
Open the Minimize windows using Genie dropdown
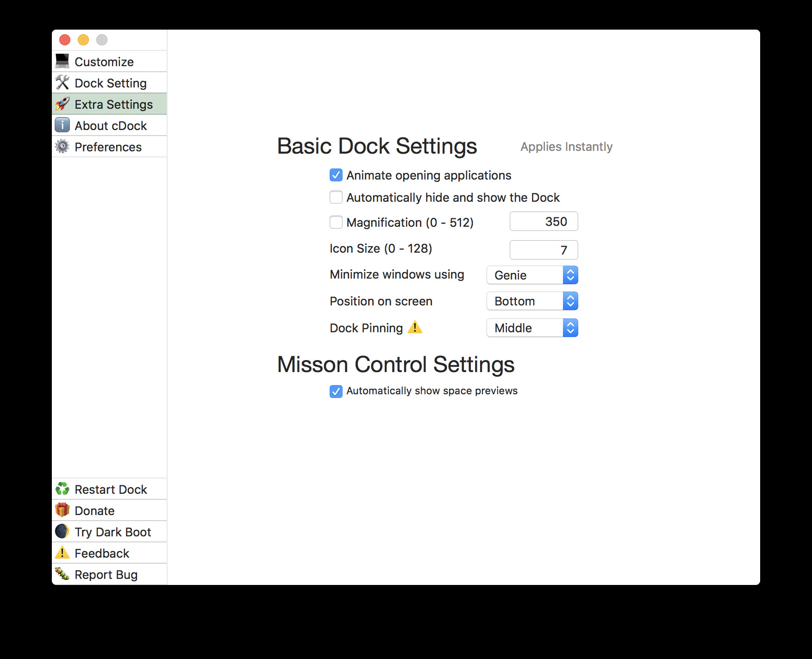coord(532,275)
